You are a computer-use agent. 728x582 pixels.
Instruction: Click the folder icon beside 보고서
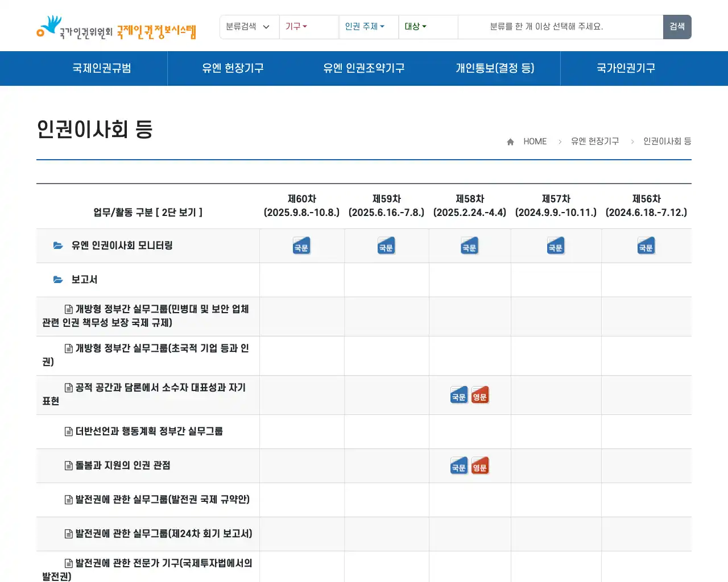click(57, 279)
